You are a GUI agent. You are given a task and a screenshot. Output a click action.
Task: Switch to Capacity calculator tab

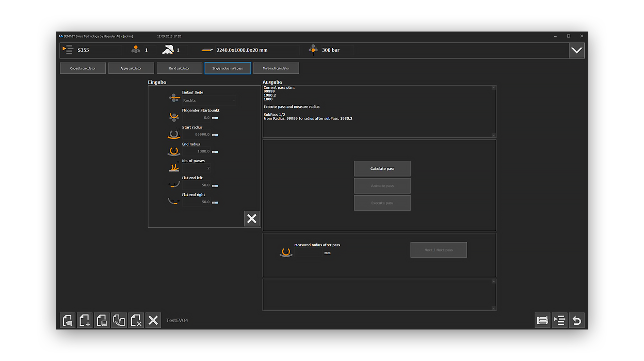83,68
